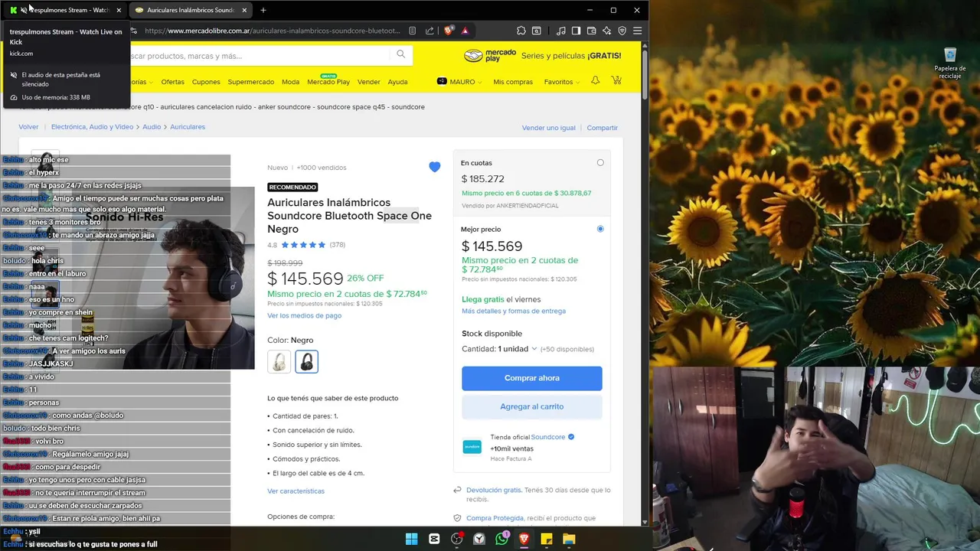This screenshot has width=980, height=551.
Task: Open the Brave hamburger menu
Action: [637, 31]
